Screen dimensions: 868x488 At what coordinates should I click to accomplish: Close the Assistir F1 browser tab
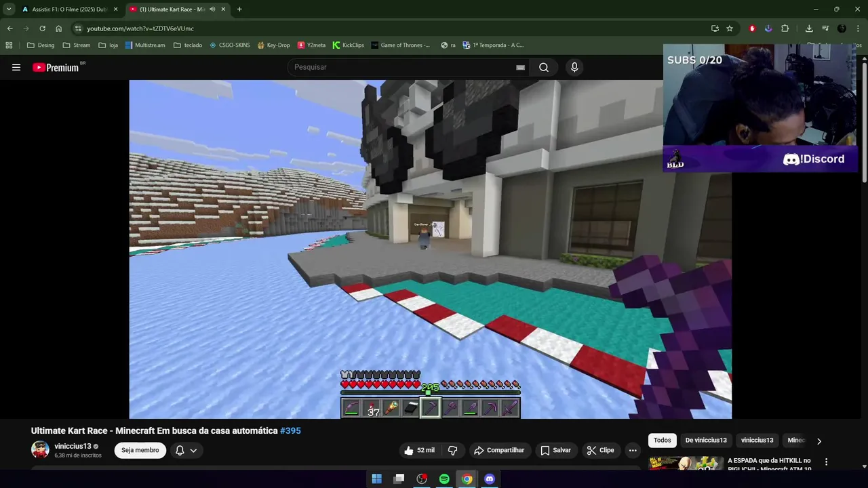115,9
